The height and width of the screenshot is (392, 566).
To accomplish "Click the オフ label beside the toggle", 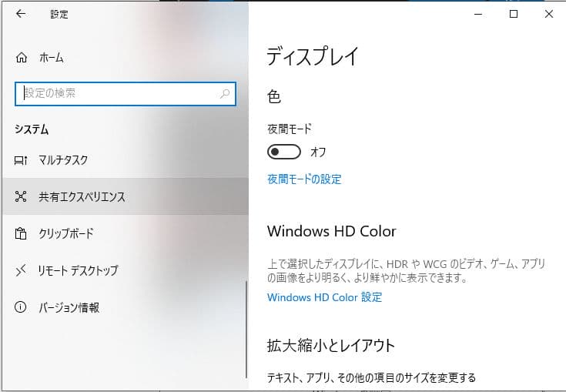I will pyautogui.click(x=318, y=152).
